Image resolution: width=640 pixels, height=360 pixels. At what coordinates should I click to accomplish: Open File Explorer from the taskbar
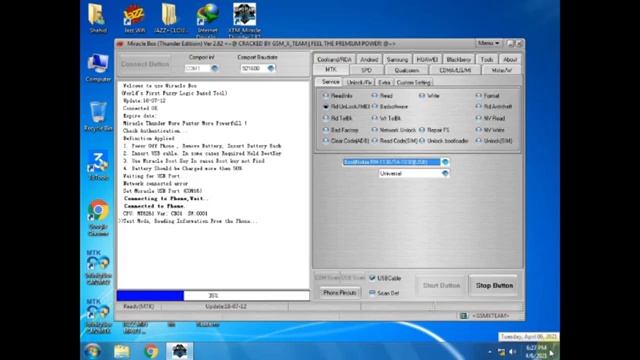tap(122, 351)
